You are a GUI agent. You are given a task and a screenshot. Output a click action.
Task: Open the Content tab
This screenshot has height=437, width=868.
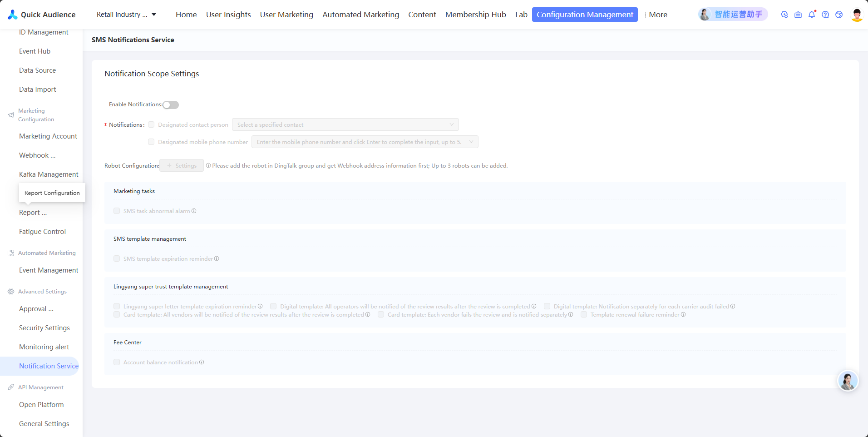(x=422, y=15)
